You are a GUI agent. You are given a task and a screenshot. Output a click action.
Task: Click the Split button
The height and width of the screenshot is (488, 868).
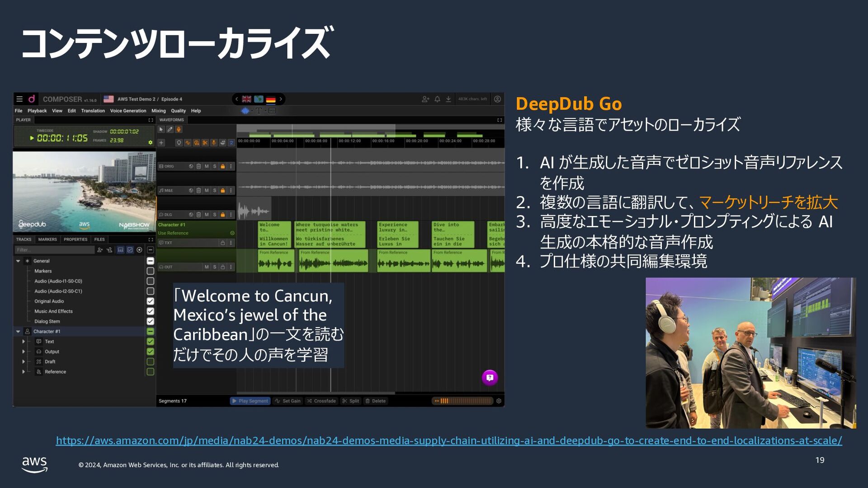coord(351,401)
